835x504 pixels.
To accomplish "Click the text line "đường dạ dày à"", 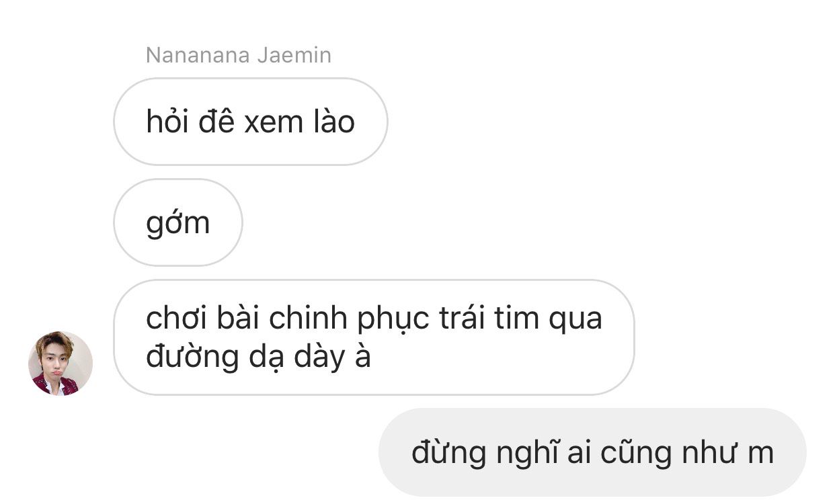I will (258, 358).
